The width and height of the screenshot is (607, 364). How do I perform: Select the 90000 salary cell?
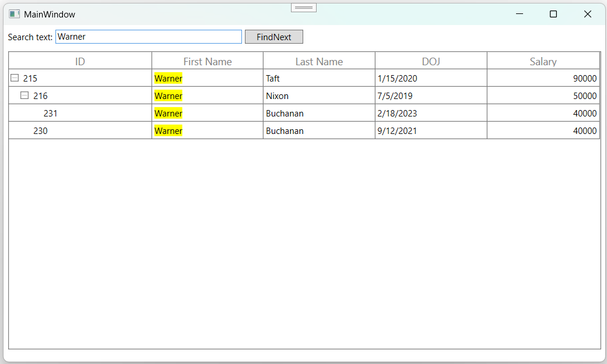[x=543, y=78]
